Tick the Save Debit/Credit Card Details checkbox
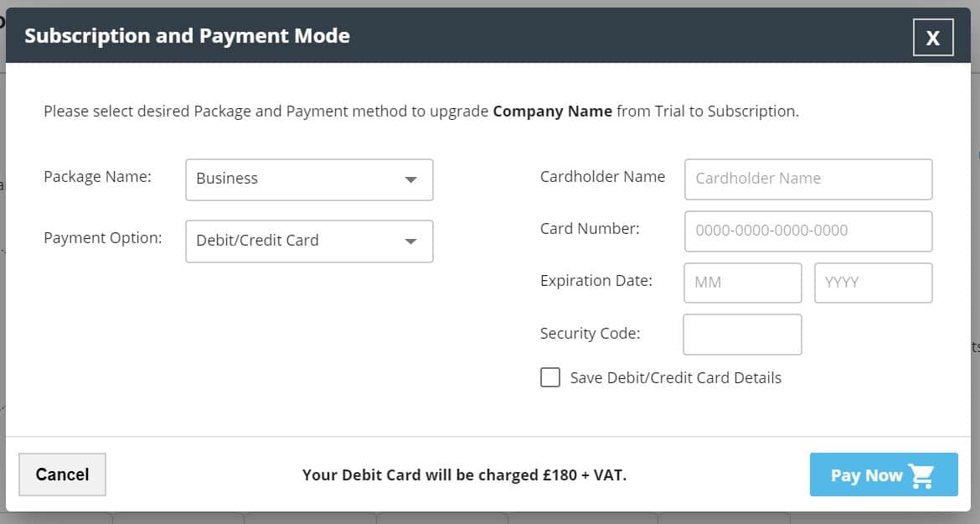The height and width of the screenshot is (524, 980). [x=550, y=377]
